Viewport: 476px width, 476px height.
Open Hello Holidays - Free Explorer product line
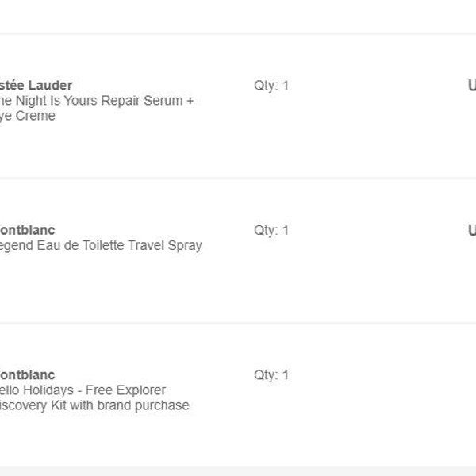[x=83, y=390]
